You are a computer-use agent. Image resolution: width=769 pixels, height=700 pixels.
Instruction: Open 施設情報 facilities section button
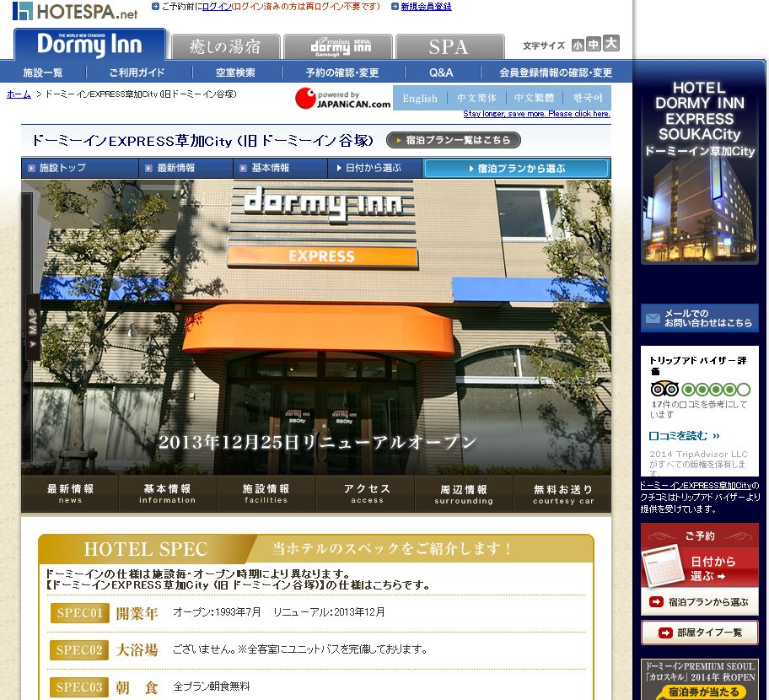[266, 494]
